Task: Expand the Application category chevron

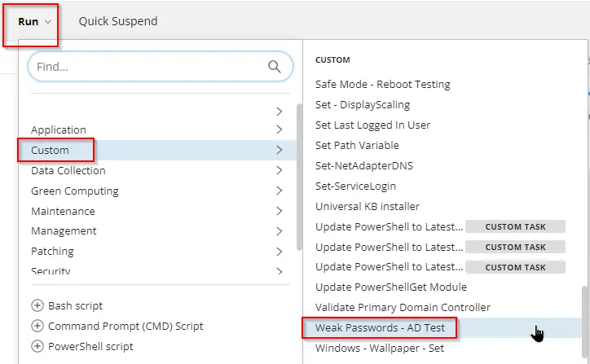Action: click(x=280, y=129)
